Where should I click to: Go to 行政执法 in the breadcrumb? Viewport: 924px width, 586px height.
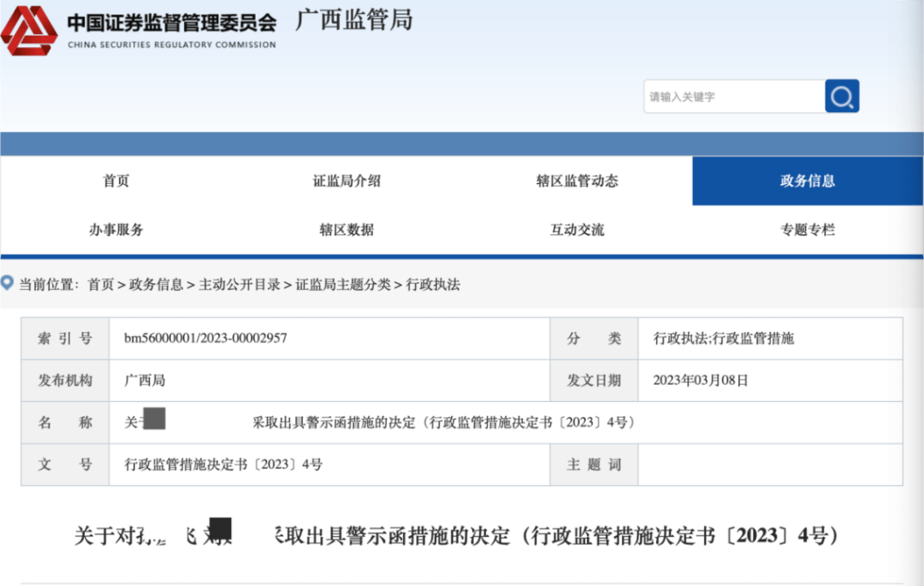433,285
